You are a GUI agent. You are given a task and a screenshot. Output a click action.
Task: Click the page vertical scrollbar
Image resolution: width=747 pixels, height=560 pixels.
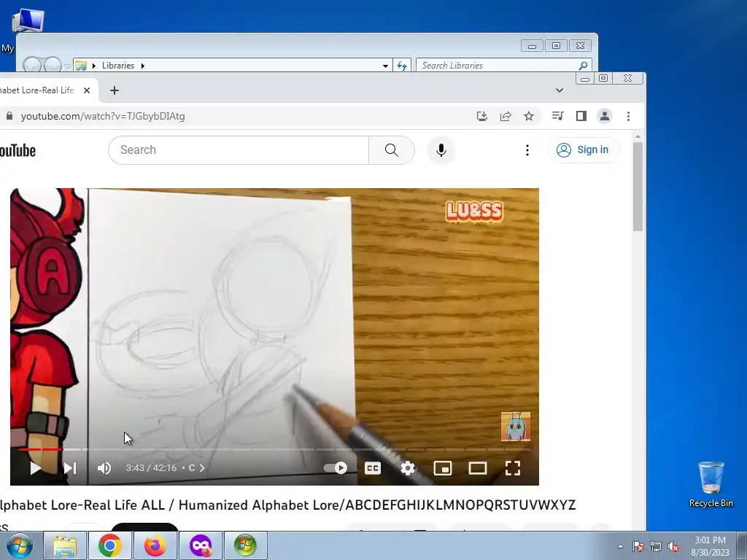tap(638, 186)
